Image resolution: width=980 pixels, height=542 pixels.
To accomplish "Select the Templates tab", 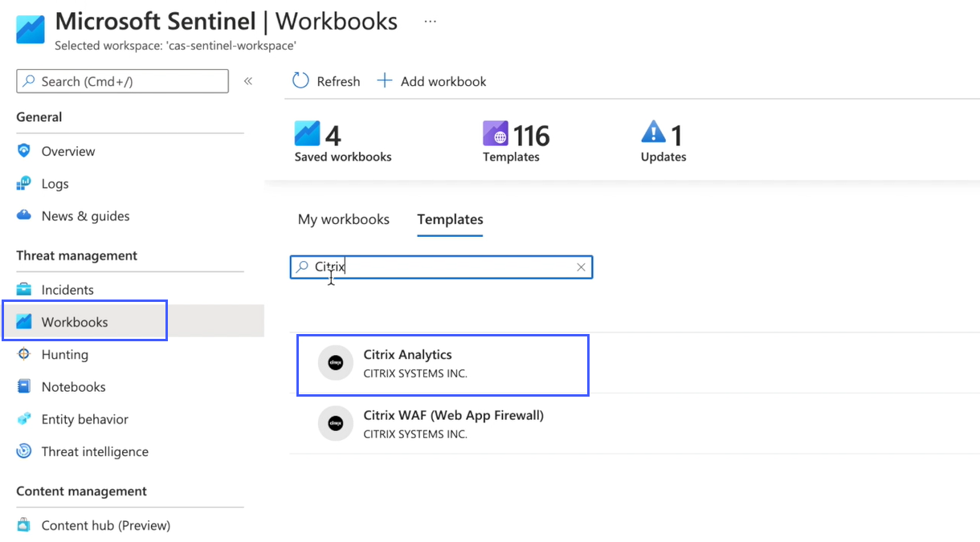I will click(x=450, y=219).
